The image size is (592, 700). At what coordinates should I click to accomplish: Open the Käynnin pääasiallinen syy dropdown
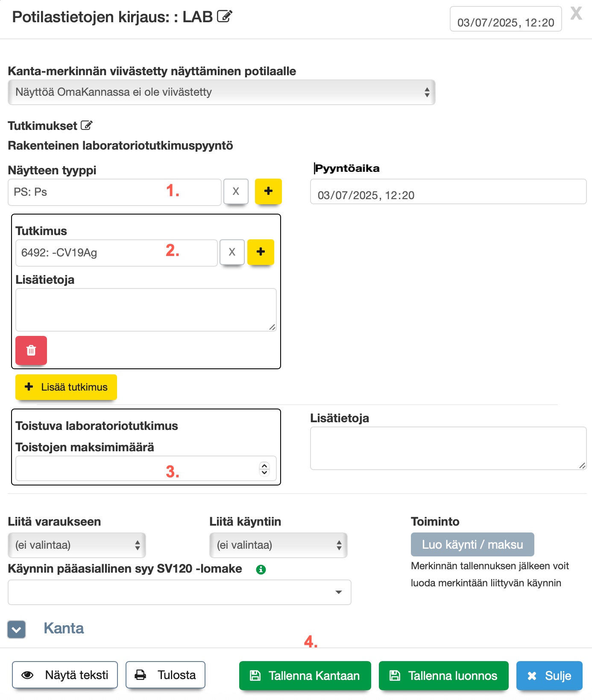[x=179, y=592]
